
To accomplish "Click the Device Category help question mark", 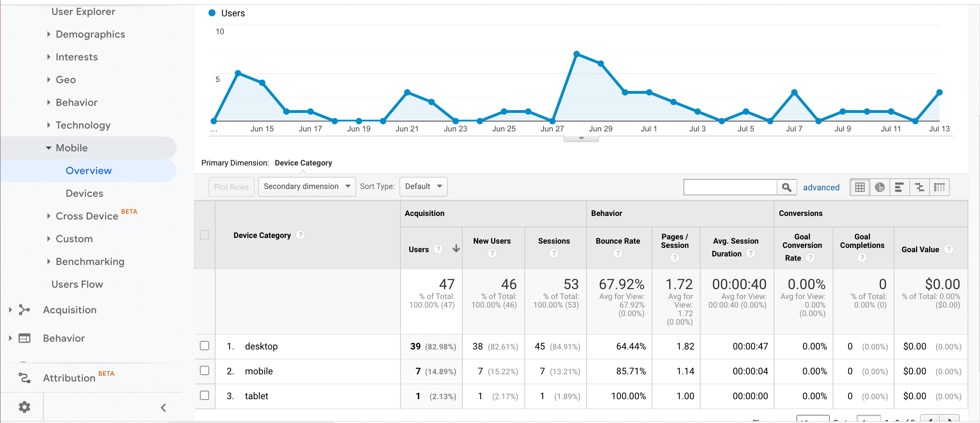I will pos(300,235).
